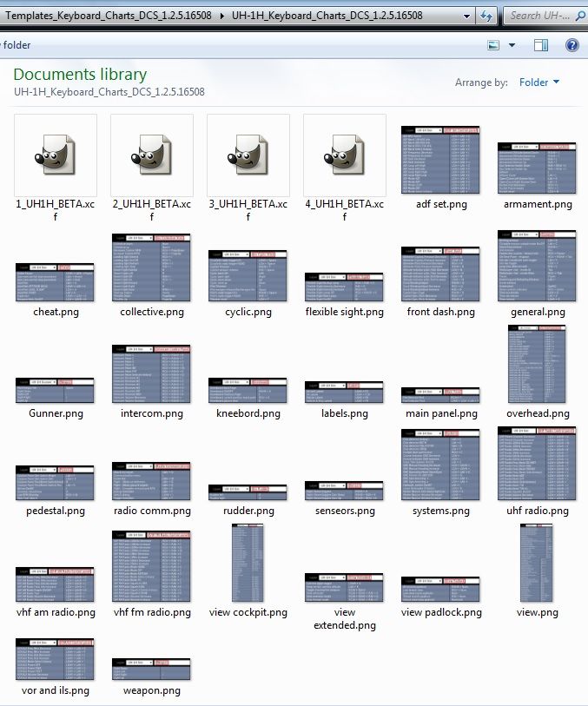Select the 4_UH1H_BETA.xcf file icon

tap(345, 155)
